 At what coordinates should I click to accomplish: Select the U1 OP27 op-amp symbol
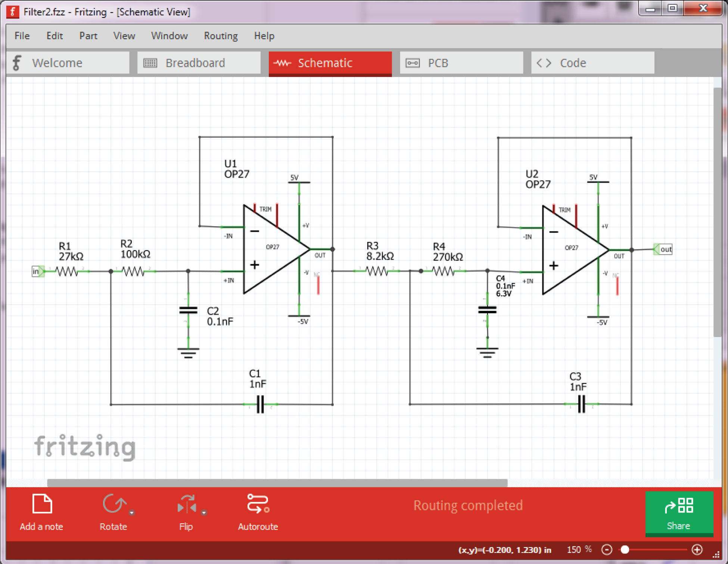277,249
